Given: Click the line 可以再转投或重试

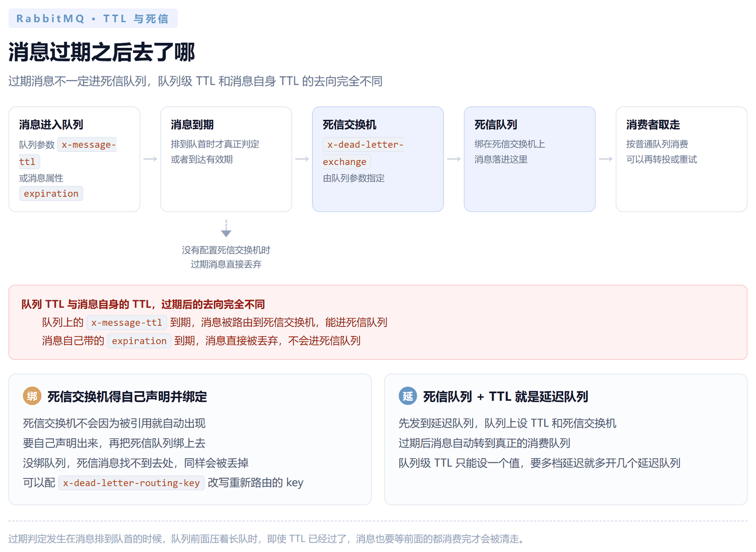Looking at the screenshot, I should click(661, 159).
